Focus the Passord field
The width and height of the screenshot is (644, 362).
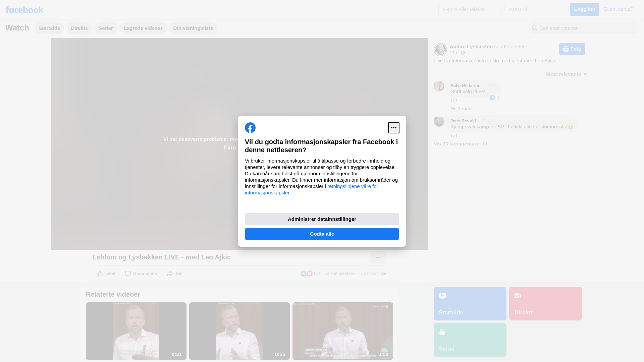pos(536,9)
